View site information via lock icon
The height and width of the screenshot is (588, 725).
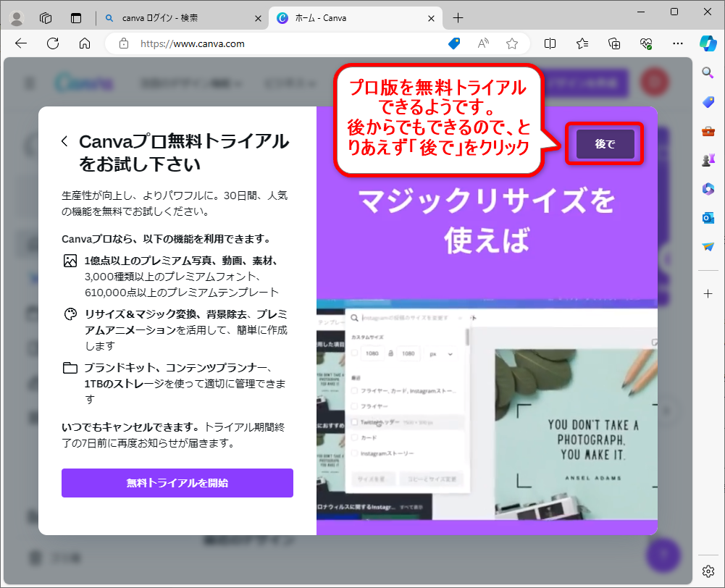(x=123, y=43)
